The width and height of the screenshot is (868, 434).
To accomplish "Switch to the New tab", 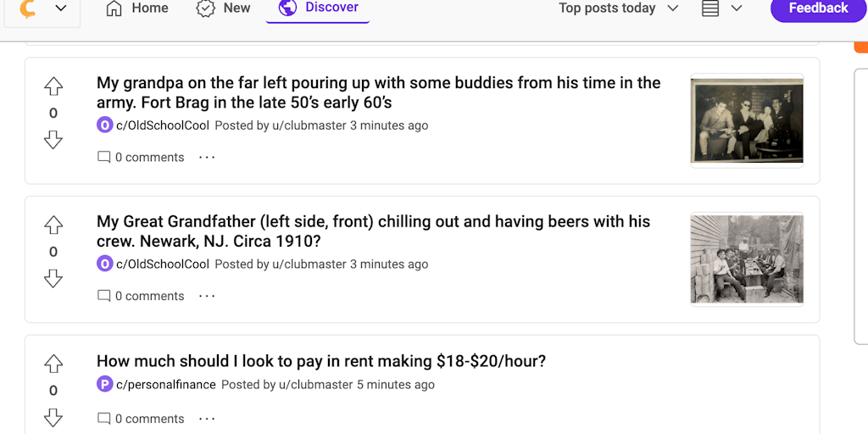I will tap(224, 8).
